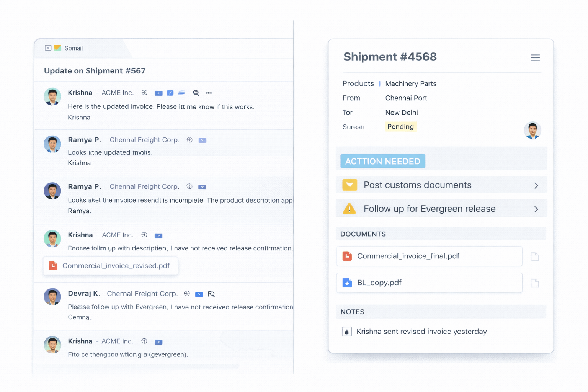The image size is (588, 392).
Task: Click the avatar thumbnail on the Shipment #4568 card
Action: (532, 131)
